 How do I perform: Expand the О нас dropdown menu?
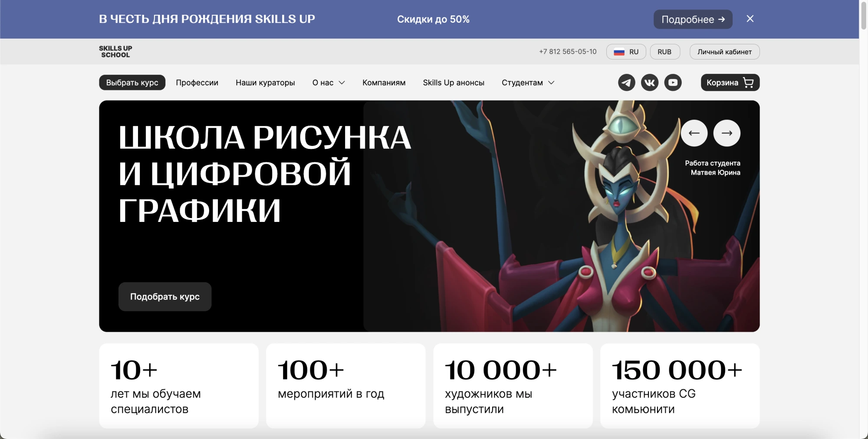329,83
